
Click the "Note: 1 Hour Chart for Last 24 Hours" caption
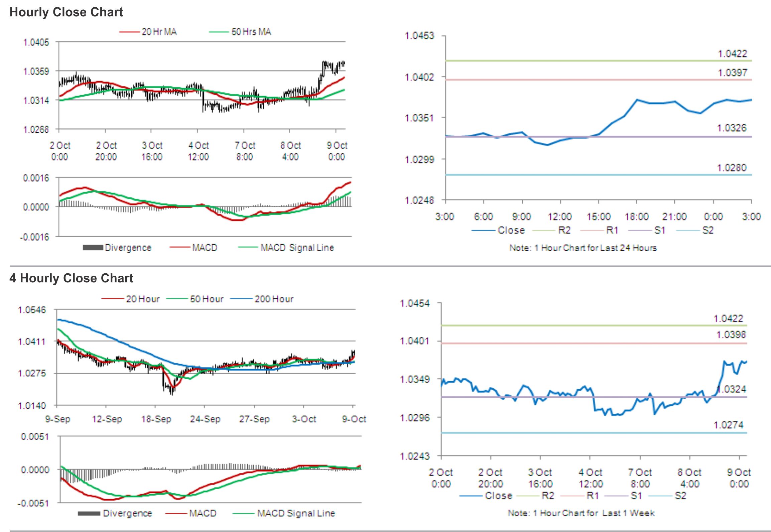tap(583, 248)
